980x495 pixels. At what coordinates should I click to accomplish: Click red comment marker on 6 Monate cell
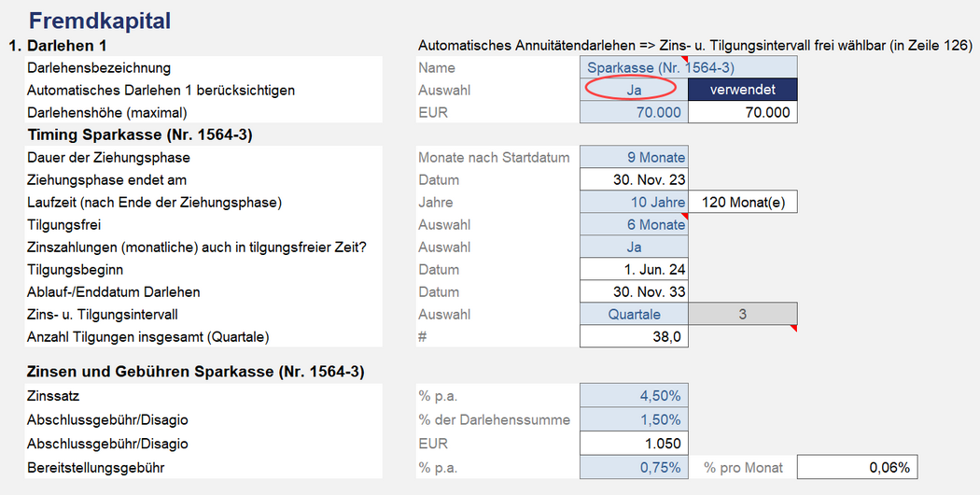pyautogui.click(x=684, y=217)
